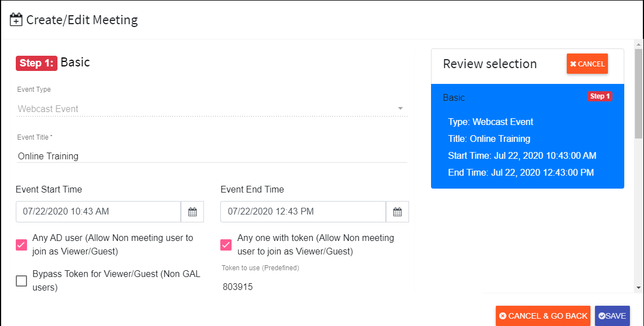Image resolution: width=644 pixels, height=326 pixels.
Task: Click the scrollbar up arrow
Action: 638,44
